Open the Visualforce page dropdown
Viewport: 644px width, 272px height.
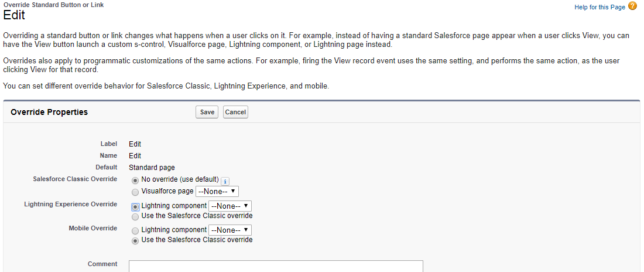(x=217, y=191)
